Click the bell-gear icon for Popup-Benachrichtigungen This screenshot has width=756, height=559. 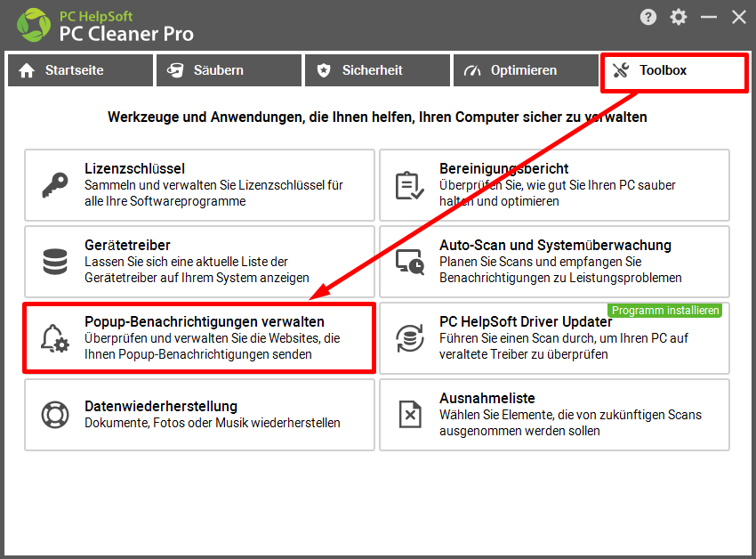point(55,338)
